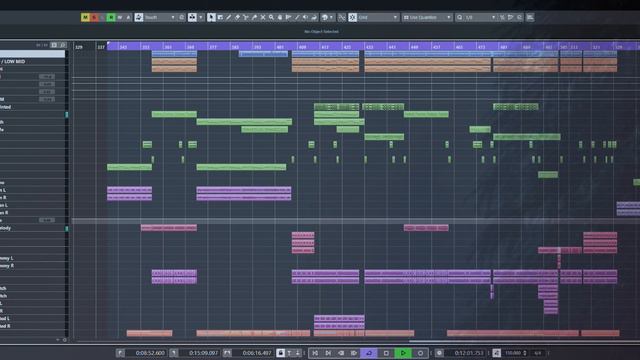Select the Zoom magnifier tool
Viewport: 640px width, 360px height.
tap(271, 17)
